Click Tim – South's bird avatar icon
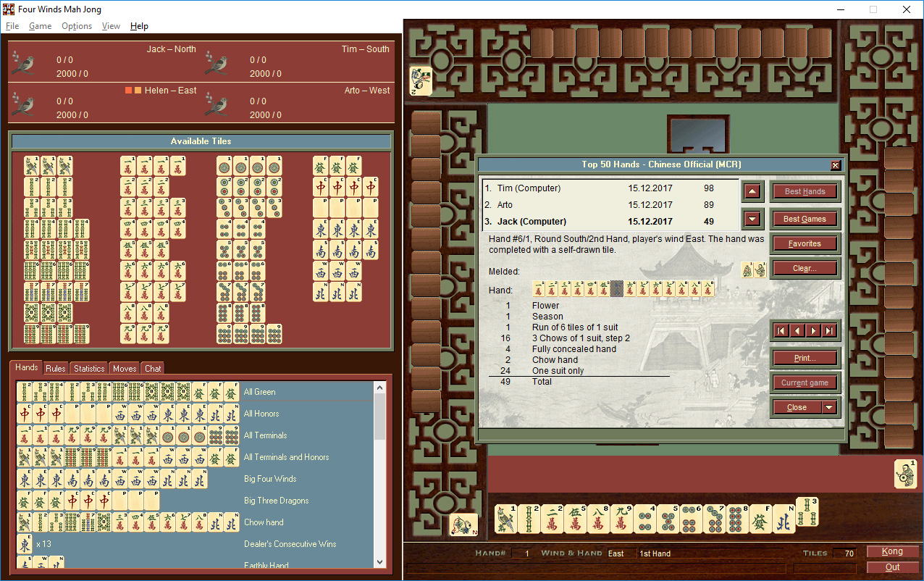Viewport: 924px width, 581px height. click(x=216, y=63)
